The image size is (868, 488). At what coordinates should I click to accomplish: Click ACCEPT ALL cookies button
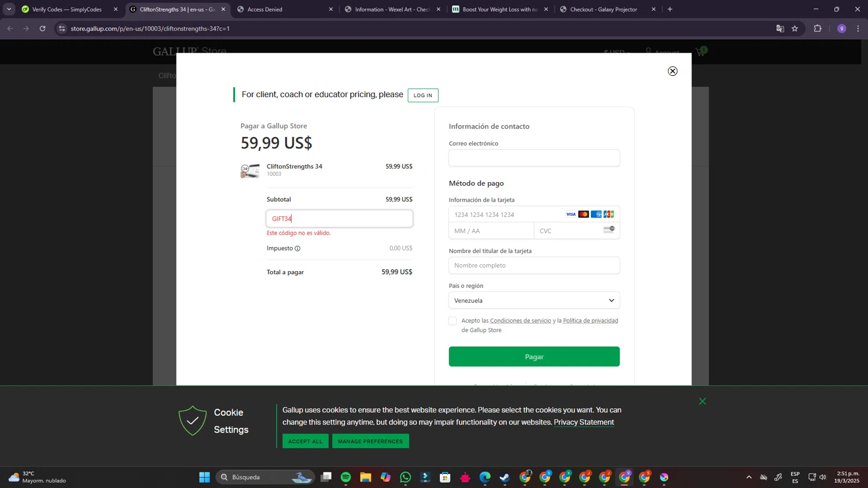coord(306,441)
